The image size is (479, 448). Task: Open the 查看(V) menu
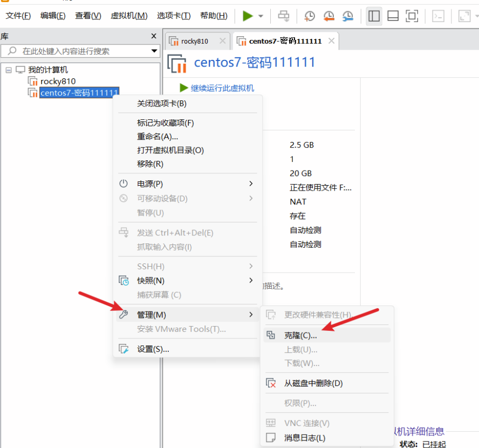click(88, 16)
